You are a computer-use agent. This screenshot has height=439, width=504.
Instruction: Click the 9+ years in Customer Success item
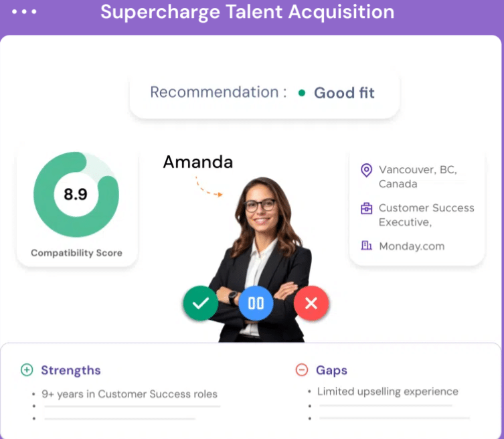tap(130, 394)
